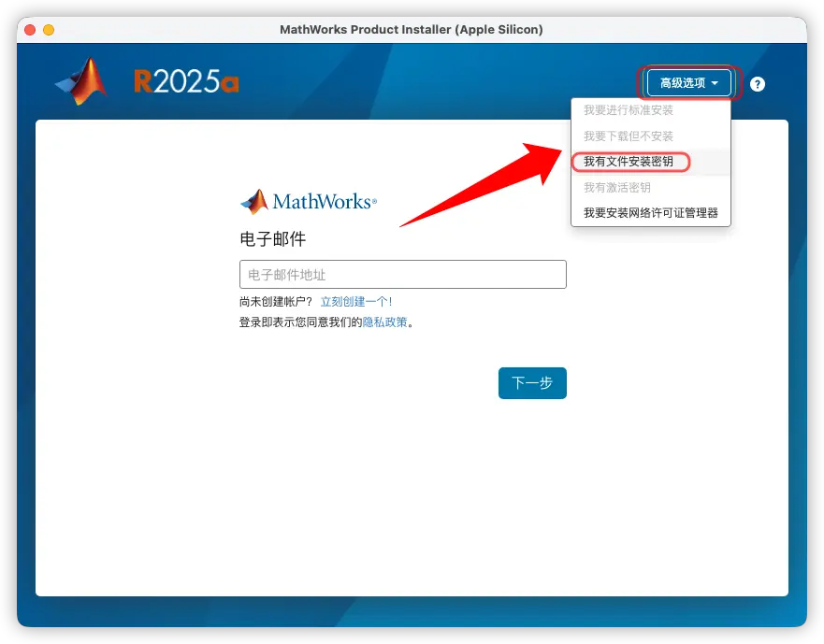Click the 电子邮件 heading label
The height and width of the screenshot is (644, 824).
coord(273,239)
